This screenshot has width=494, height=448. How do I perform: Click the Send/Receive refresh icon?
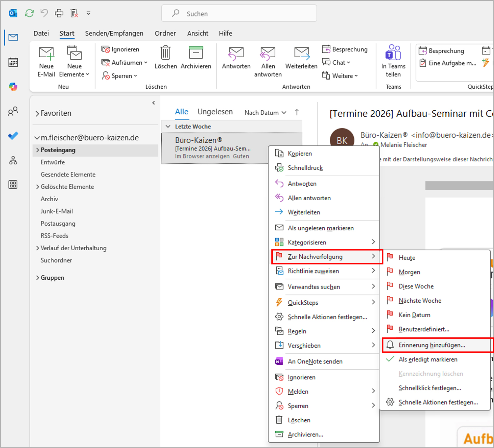[29, 13]
